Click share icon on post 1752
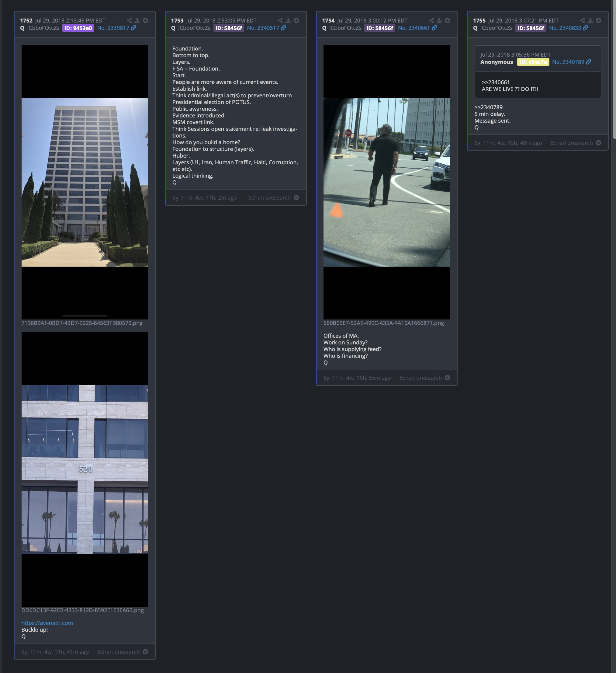616x673 pixels. tap(129, 20)
